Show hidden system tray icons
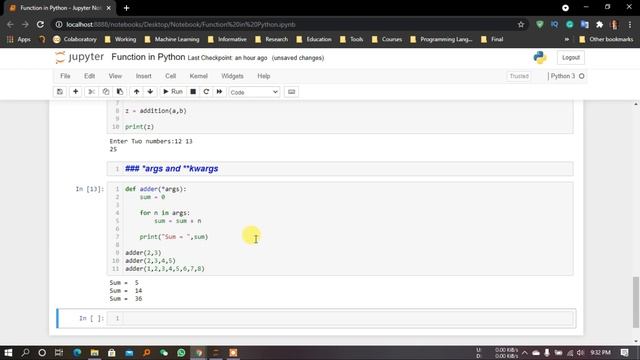The height and width of the screenshot is (360, 640). [x=524, y=353]
